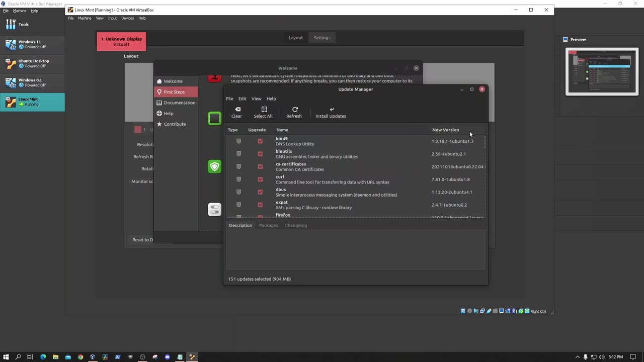The width and height of the screenshot is (644, 362).
Task: Open Discord from the taskbar
Action: pos(168,357)
